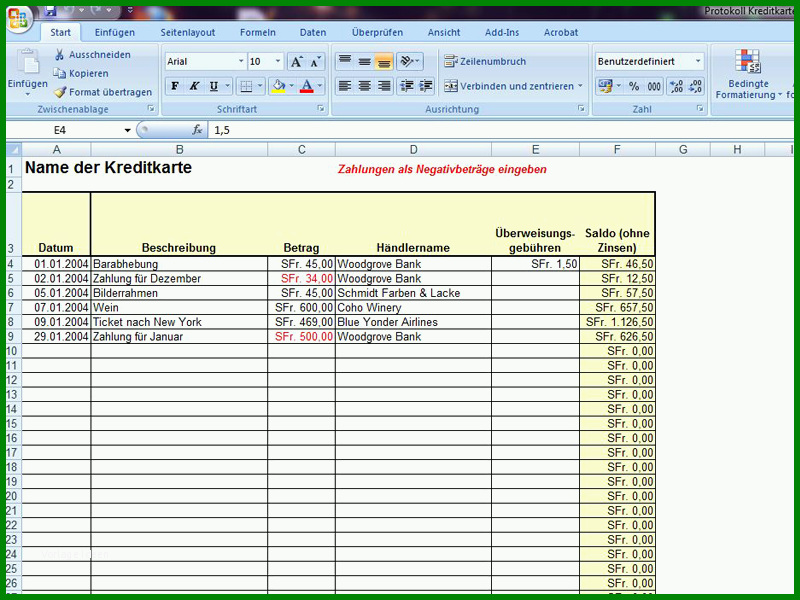The image size is (800, 600).
Task: Select cell with Blue Yonder Airlines
Action: click(413, 322)
